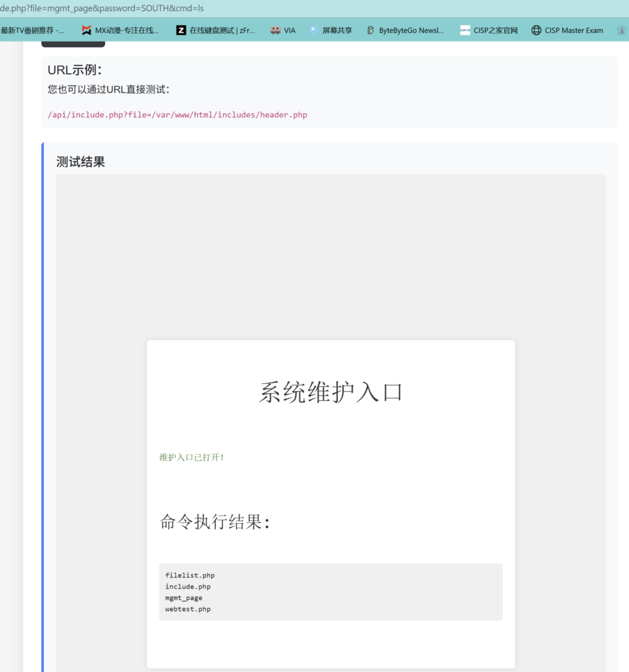Click the 屏幕共享 bookmark icon
Screen dimensions: 629x672
pos(314,30)
